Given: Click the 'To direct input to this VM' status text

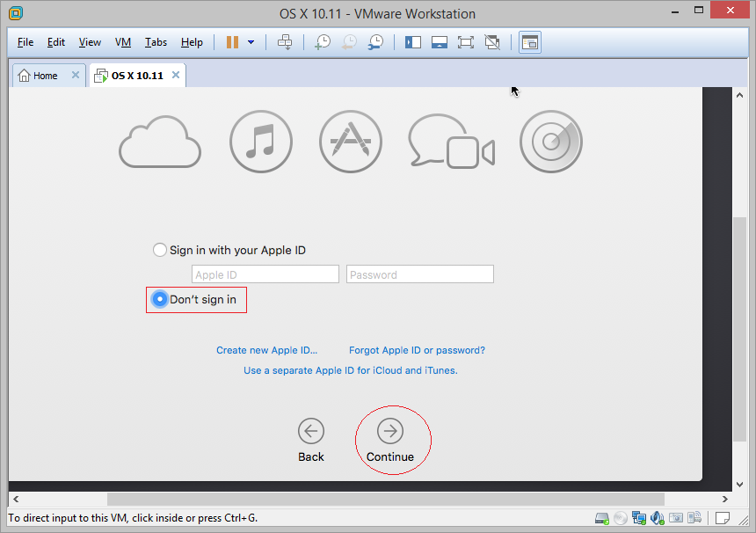Looking at the screenshot, I should 133,518.
